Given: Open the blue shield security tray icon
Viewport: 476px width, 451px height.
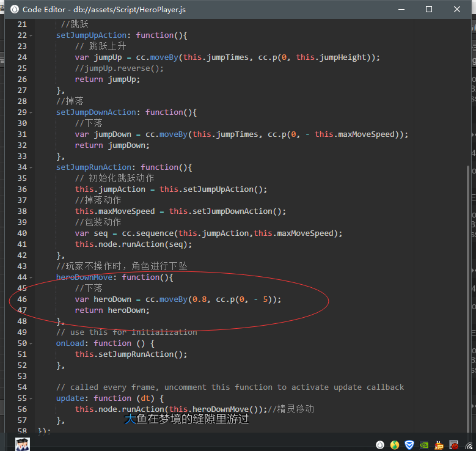Looking at the screenshot, I should click(x=409, y=445).
